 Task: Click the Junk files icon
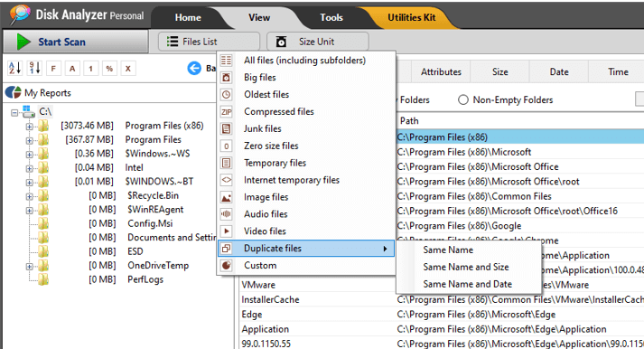coord(227,128)
